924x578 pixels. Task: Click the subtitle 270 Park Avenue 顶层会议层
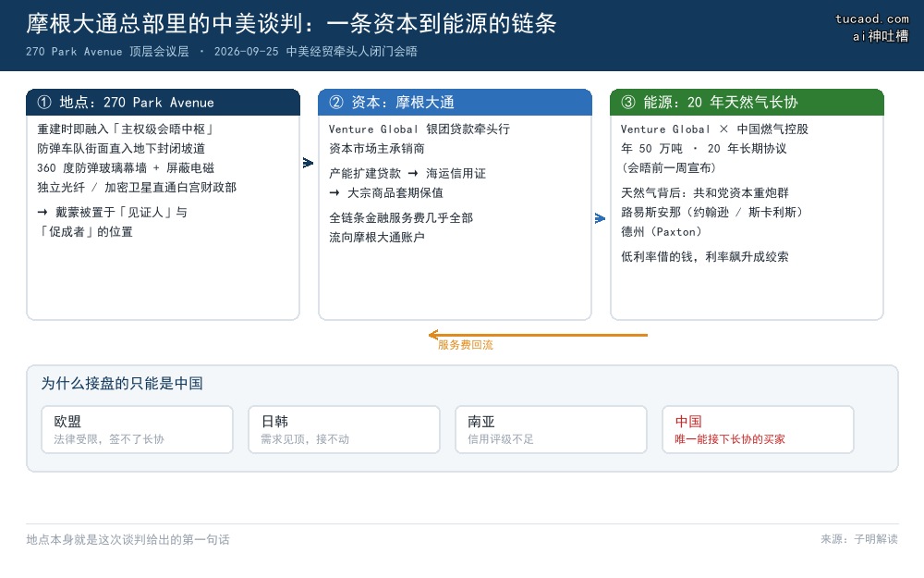coord(107,51)
